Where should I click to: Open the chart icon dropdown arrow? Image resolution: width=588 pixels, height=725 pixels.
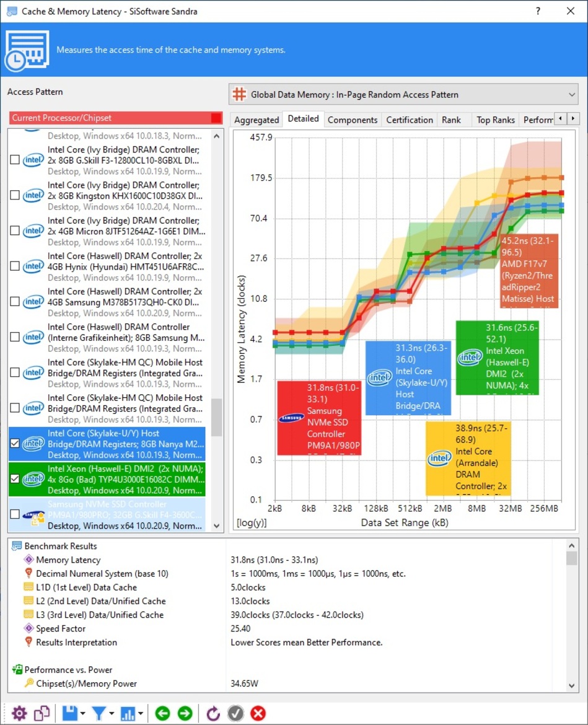[141, 713]
